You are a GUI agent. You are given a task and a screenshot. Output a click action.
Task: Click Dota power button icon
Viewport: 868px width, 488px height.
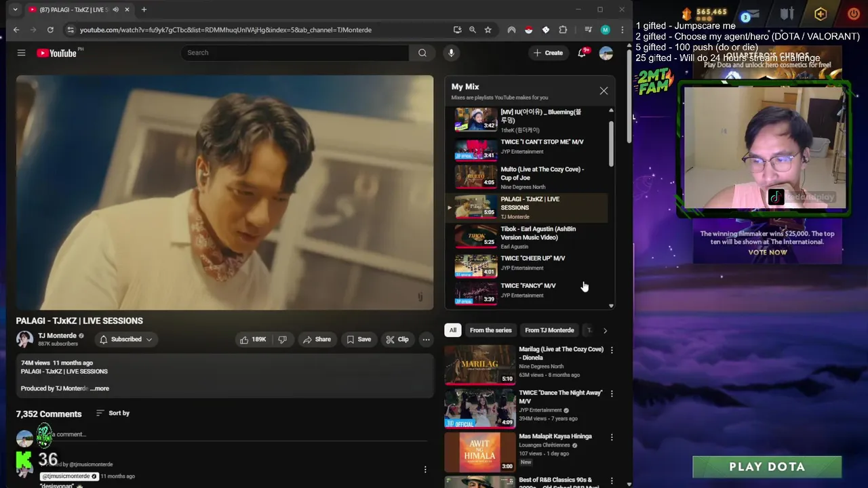tap(853, 14)
